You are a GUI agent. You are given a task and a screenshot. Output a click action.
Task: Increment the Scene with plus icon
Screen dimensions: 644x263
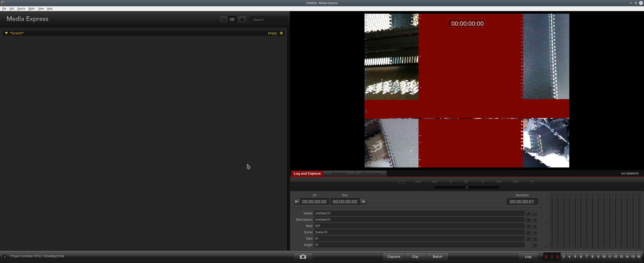[x=535, y=232]
